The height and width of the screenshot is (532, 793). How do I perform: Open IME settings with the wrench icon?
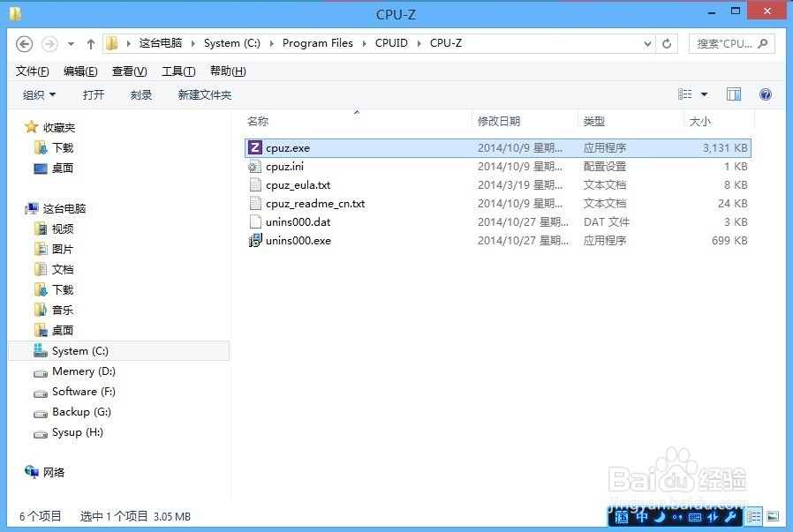pyautogui.click(x=729, y=516)
